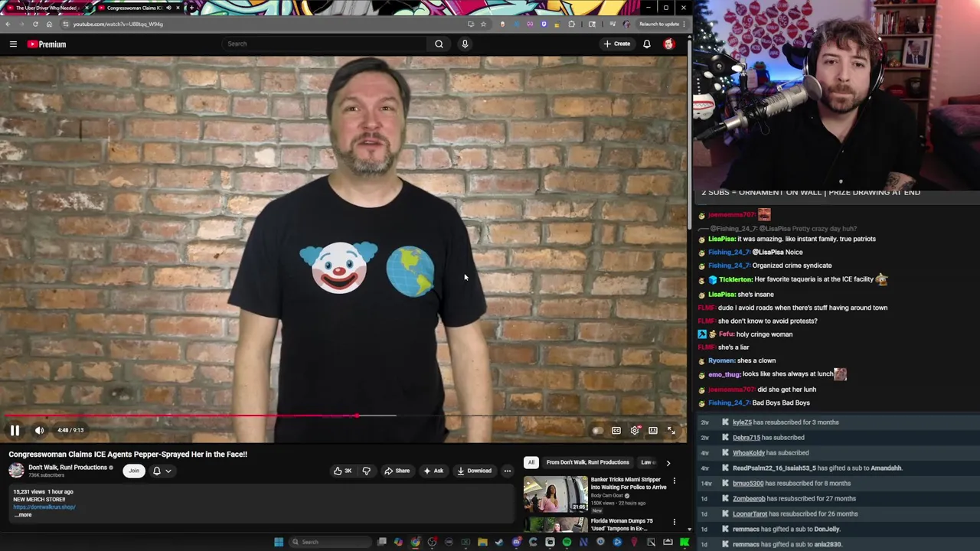Click Ryomen's chat message 'shes a clown'

756,360
